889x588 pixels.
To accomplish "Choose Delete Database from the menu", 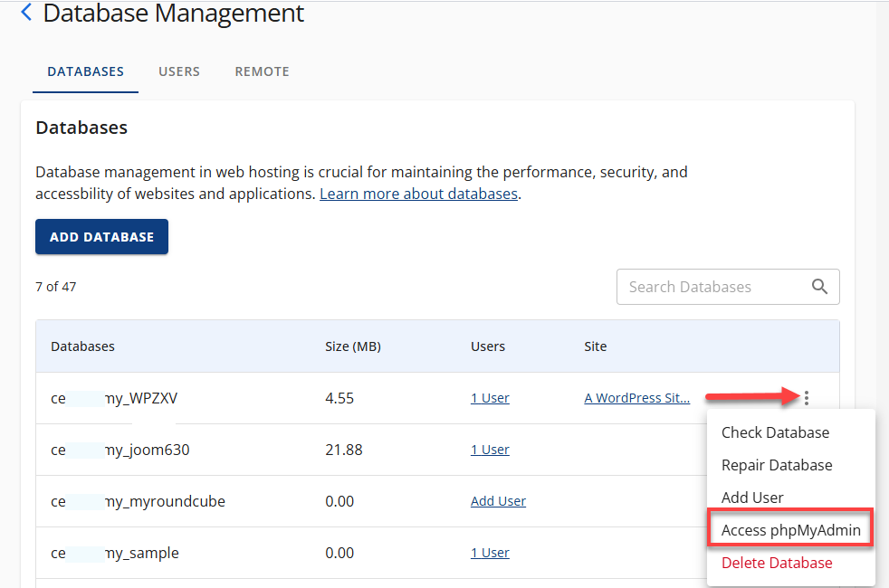I will [x=777, y=562].
